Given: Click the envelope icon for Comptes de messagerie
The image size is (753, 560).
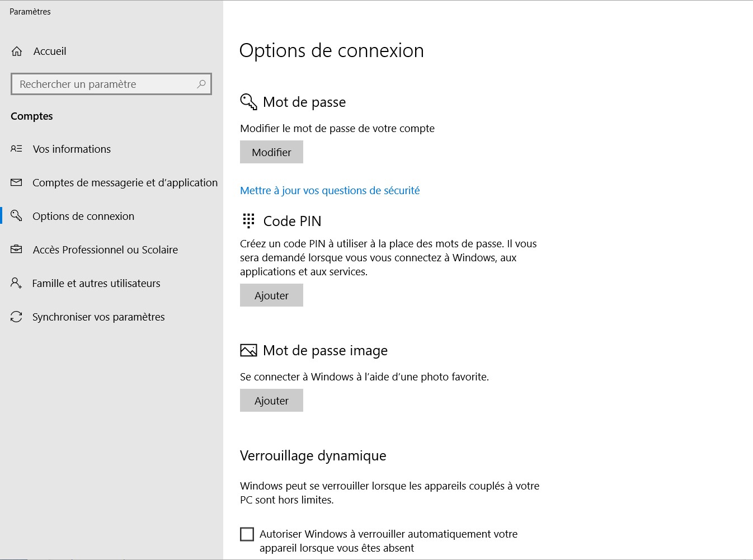Looking at the screenshot, I should tap(16, 182).
